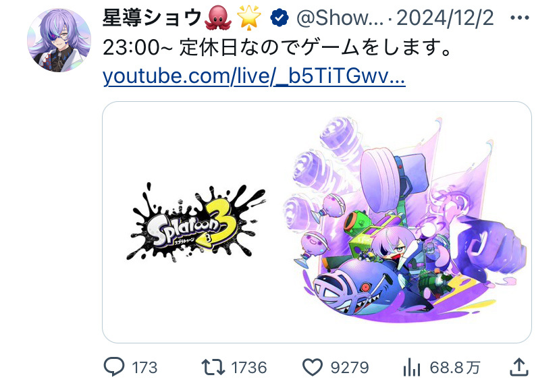The height and width of the screenshot is (392, 559).
Task: Open the reply comment icon
Action: point(114,367)
